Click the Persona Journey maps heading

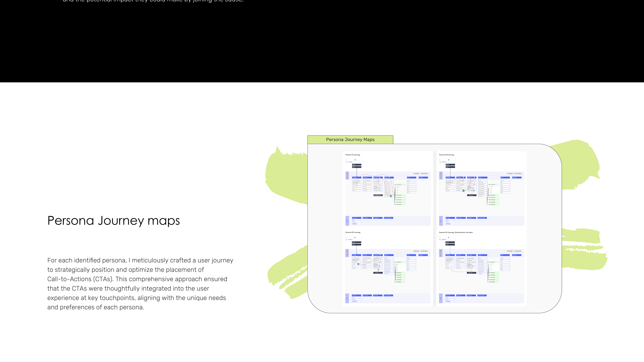click(x=114, y=221)
